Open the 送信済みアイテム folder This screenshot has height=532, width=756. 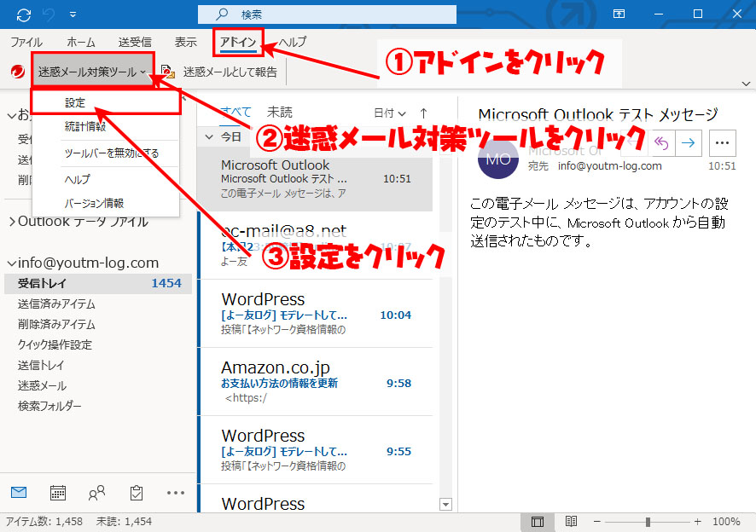pos(56,304)
